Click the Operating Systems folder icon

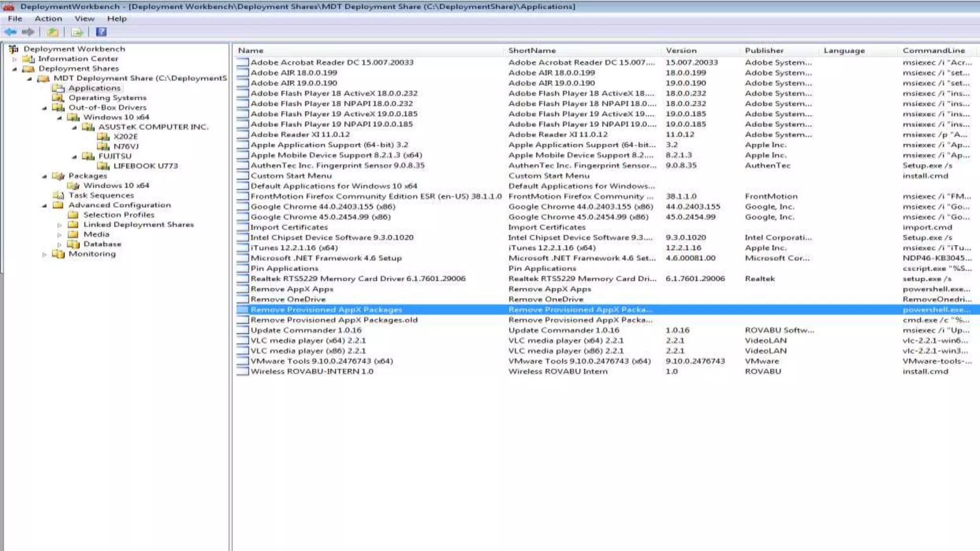pos(58,98)
